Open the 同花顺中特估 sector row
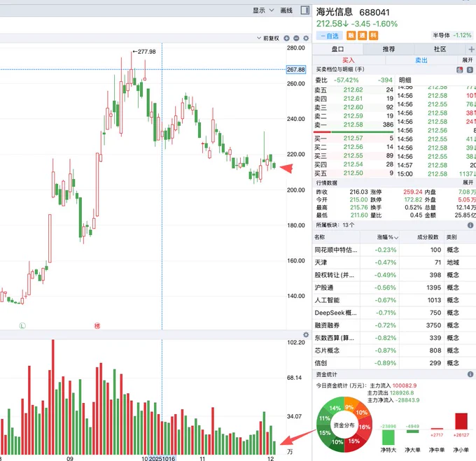 (x=394, y=250)
